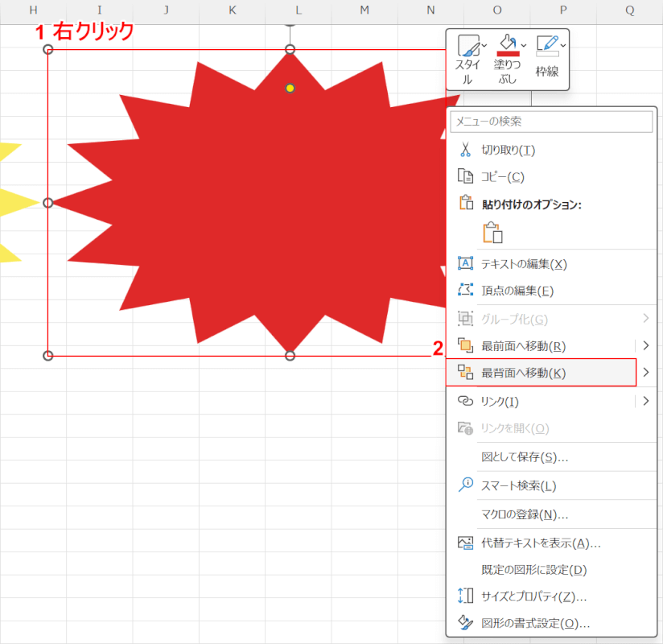Click the コピー copy icon
663x644 pixels.
coord(465,176)
